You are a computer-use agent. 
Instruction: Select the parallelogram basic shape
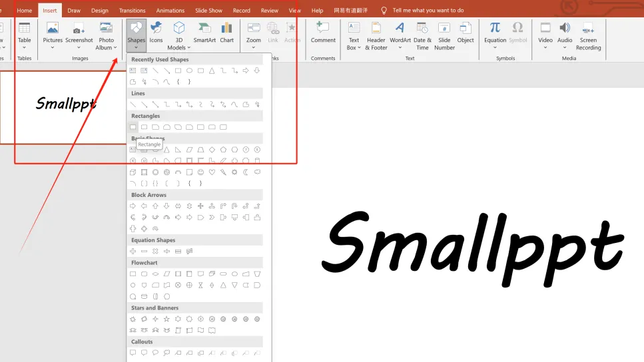click(x=189, y=150)
